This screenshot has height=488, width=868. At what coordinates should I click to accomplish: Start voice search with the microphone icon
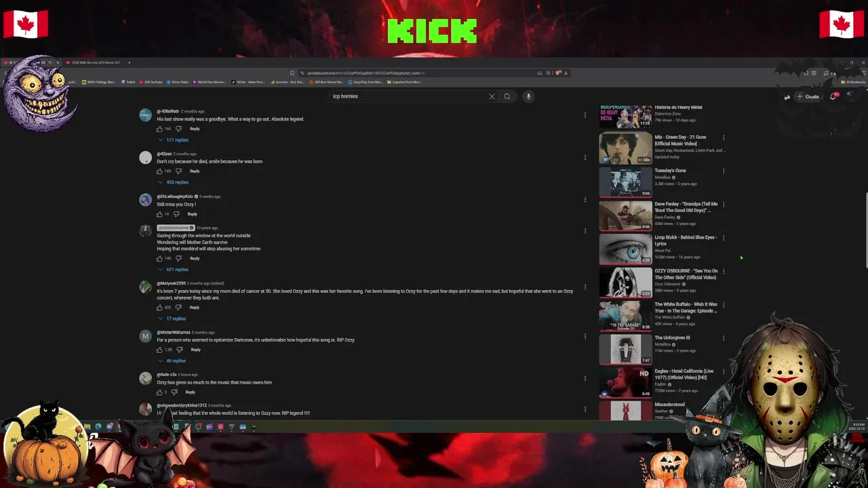pos(528,96)
